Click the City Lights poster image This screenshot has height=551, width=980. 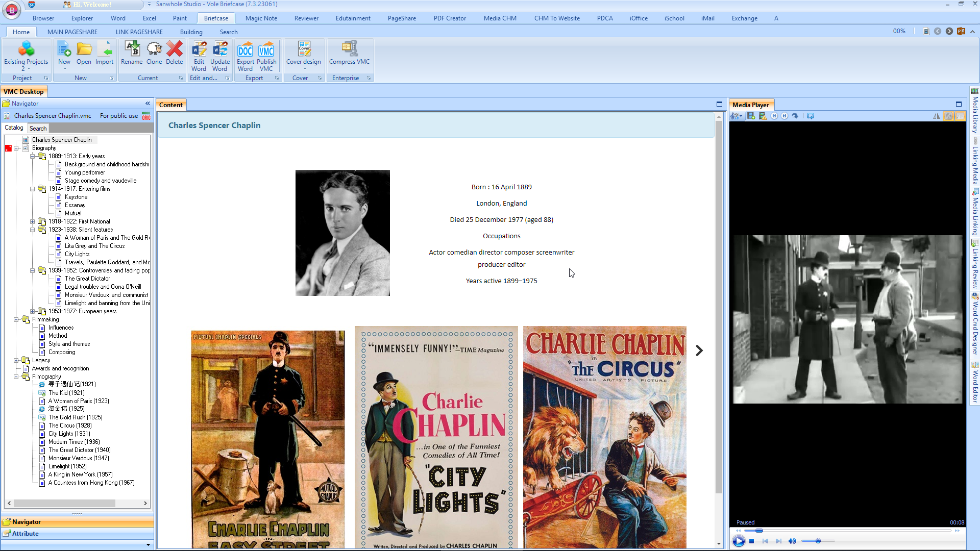pyautogui.click(x=436, y=438)
